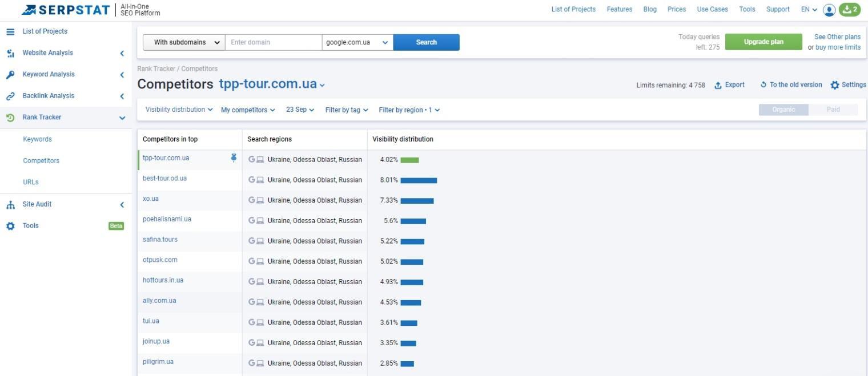Open the Filter by tag dropdown
The width and height of the screenshot is (868, 376).
click(347, 110)
